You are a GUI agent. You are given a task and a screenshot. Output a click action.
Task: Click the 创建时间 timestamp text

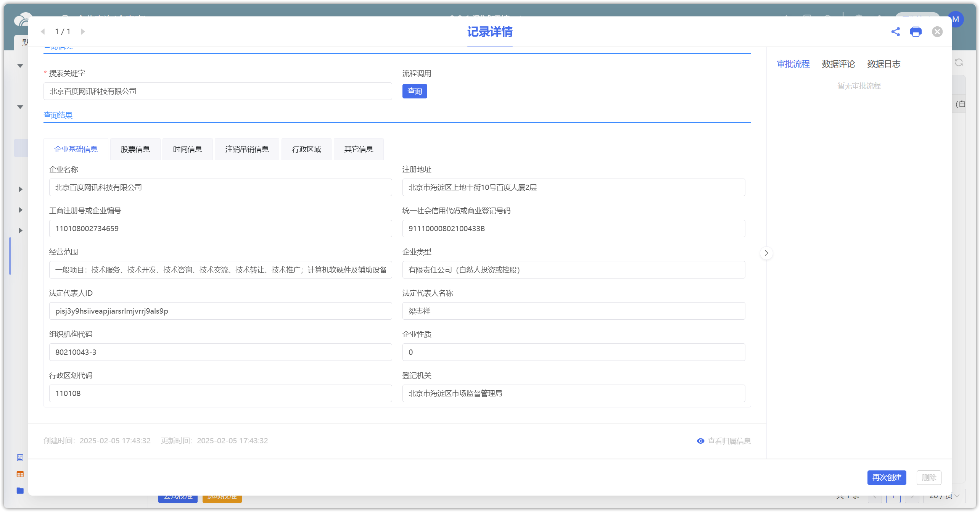click(97, 441)
